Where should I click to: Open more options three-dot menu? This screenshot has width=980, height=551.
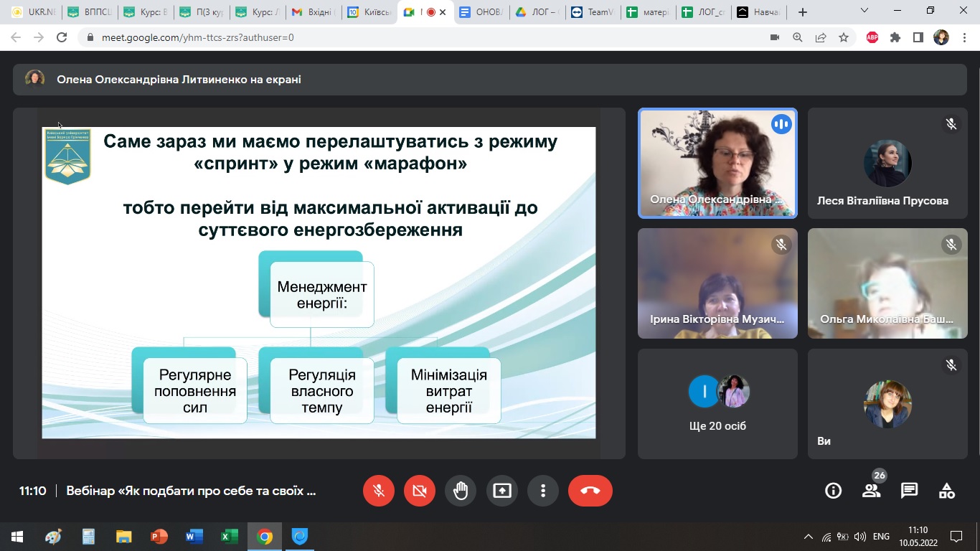[x=543, y=491]
